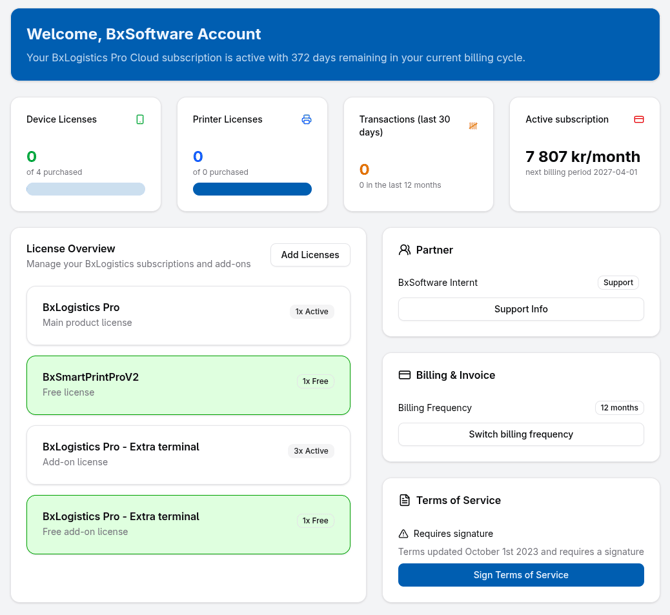Viewport: 670px width, 615px height.
Task: Click the printer icon in Printer Licenses card
Action: pyautogui.click(x=306, y=120)
